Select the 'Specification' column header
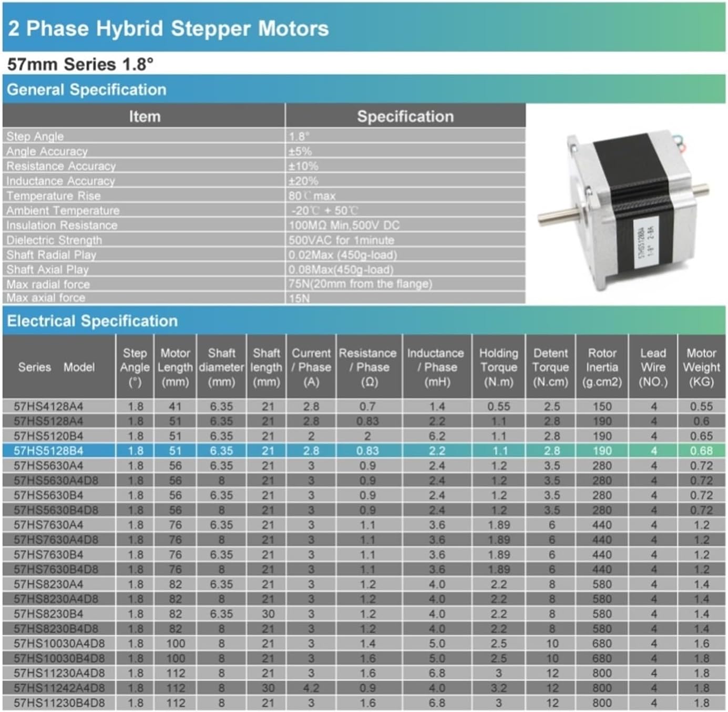The height and width of the screenshot is (712, 728). tap(405, 116)
